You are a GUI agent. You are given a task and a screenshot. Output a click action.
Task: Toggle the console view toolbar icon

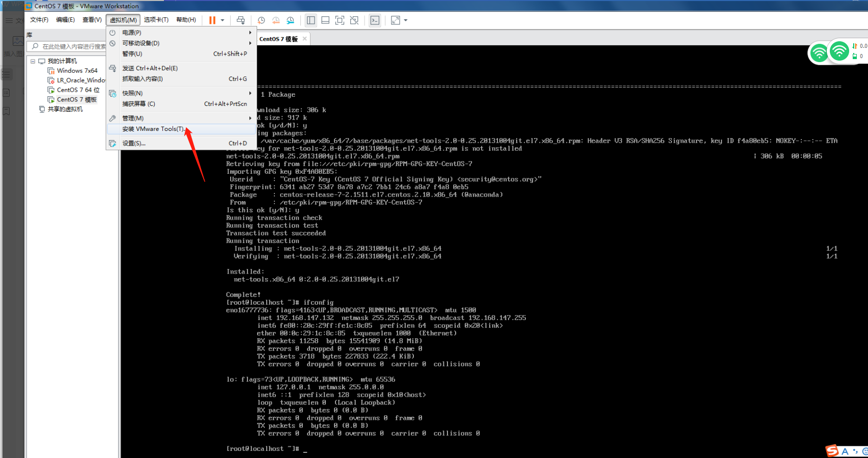click(x=375, y=20)
